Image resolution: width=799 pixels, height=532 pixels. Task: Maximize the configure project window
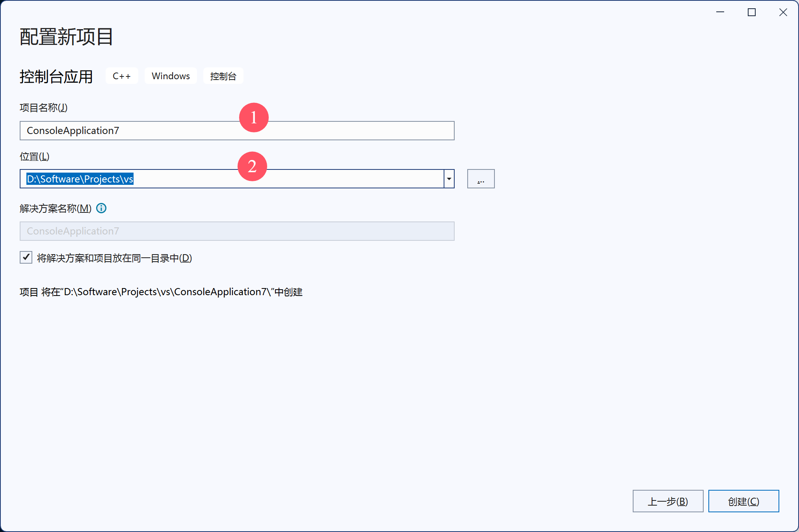(x=752, y=12)
